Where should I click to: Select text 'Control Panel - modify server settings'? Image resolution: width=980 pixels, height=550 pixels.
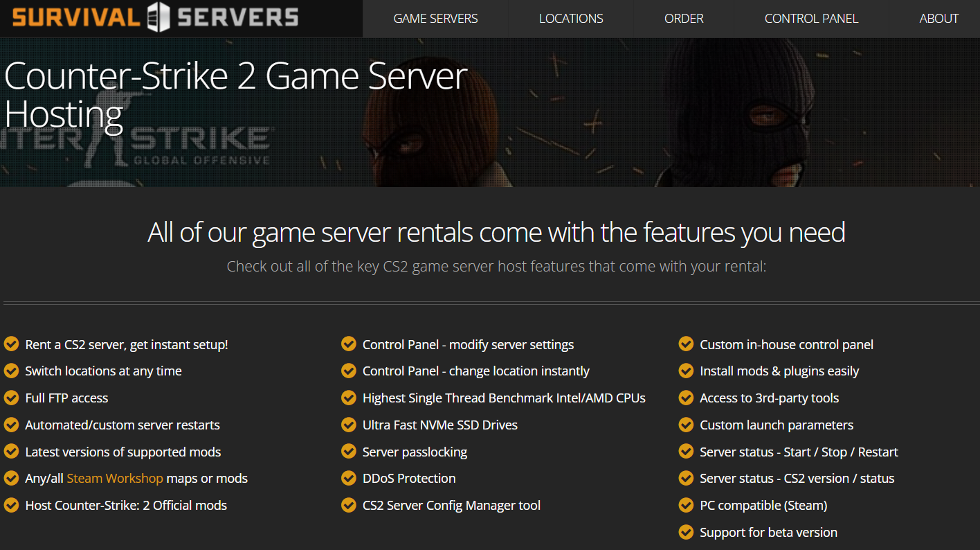[x=468, y=345]
